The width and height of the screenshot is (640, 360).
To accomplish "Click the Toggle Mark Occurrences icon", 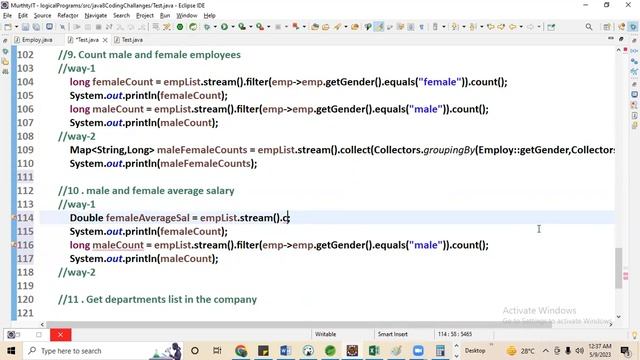I will tap(379, 27).
